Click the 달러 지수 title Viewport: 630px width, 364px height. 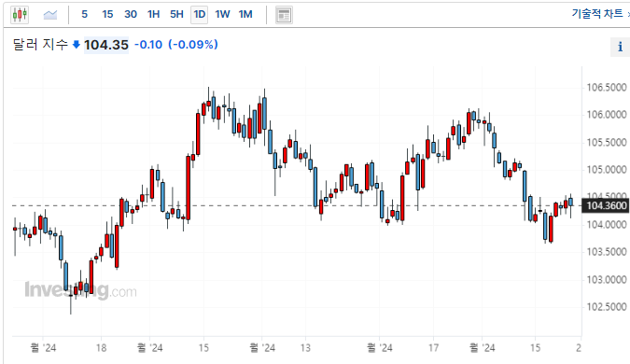point(40,44)
